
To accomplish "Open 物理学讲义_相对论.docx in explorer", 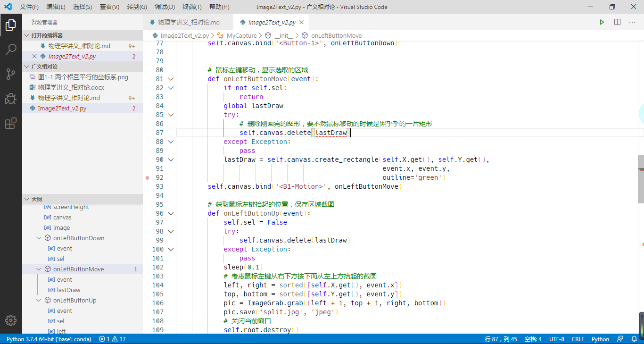I will pyautogui.click(x=82, y=87).
